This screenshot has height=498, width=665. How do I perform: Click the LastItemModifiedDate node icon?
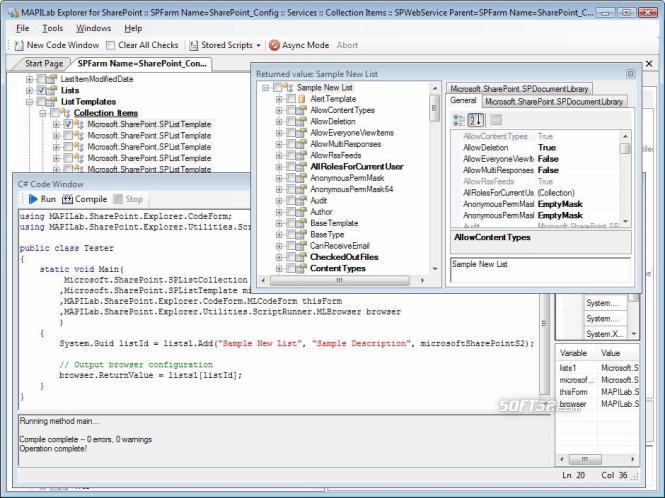coord(52,79)
